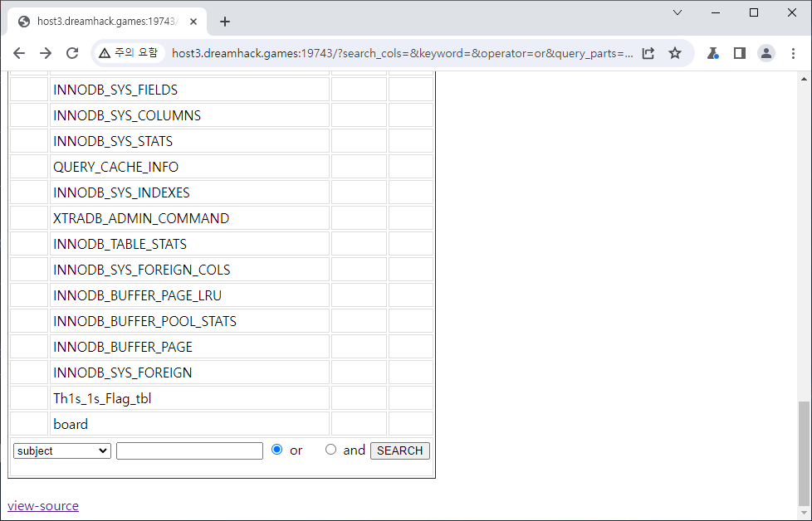This screenshot has width=812, height=521.
Task: Click the browser back arrow
Action: [x=19, y=53]
